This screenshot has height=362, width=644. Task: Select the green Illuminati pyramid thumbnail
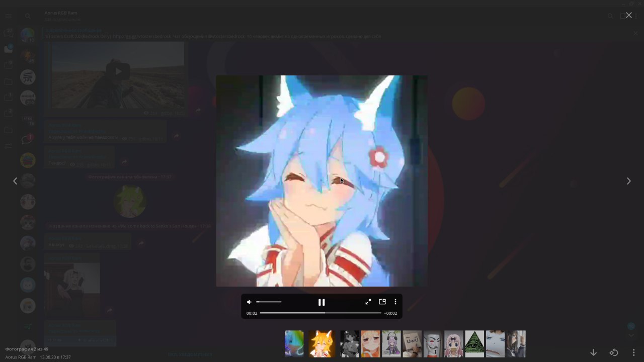click(474, 344)
